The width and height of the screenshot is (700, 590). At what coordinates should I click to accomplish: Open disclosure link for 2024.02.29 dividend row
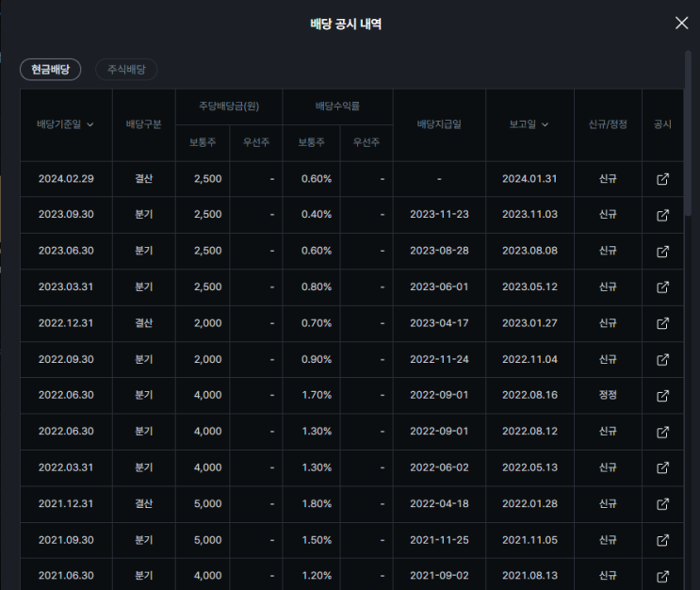(x=662, y=179)
